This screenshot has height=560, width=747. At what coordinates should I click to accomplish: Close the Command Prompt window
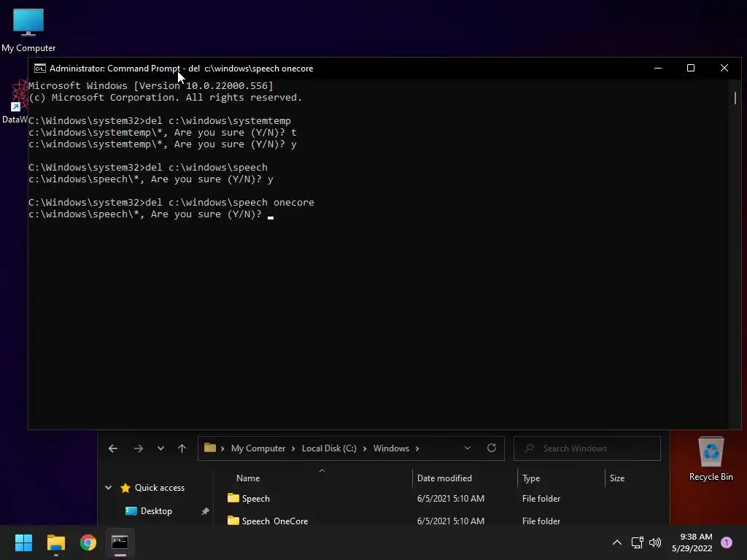724,68
